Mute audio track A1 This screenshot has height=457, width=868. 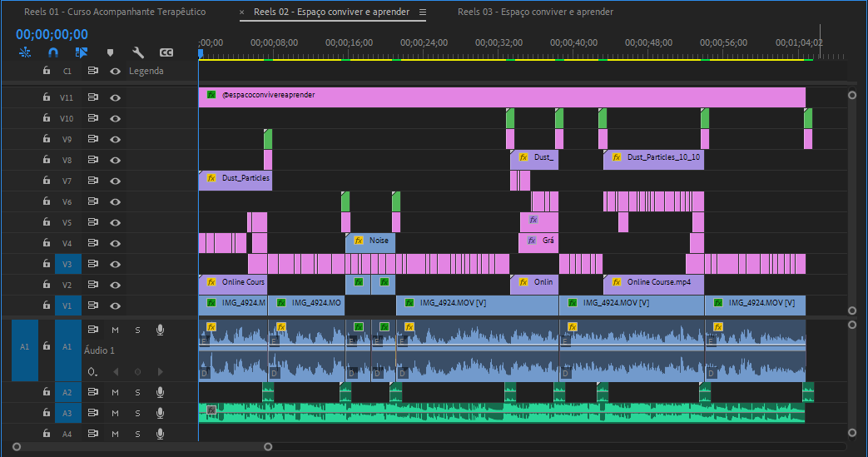[x=115, y=330]
